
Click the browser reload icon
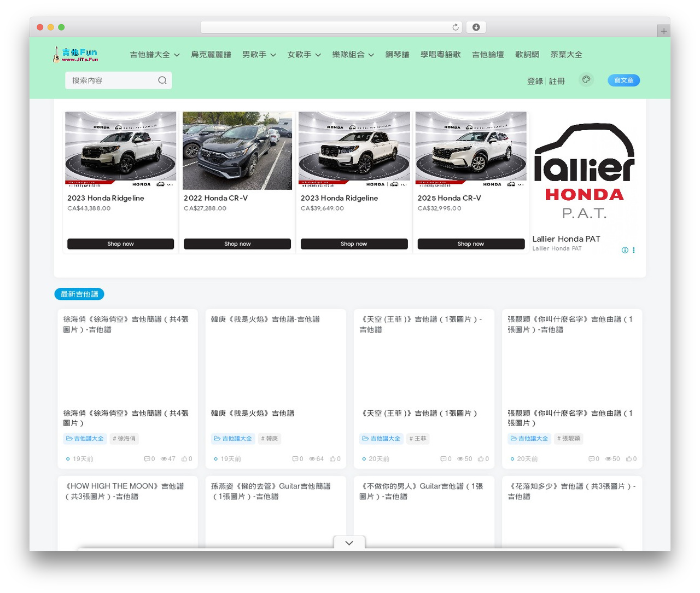coord(456,27)
